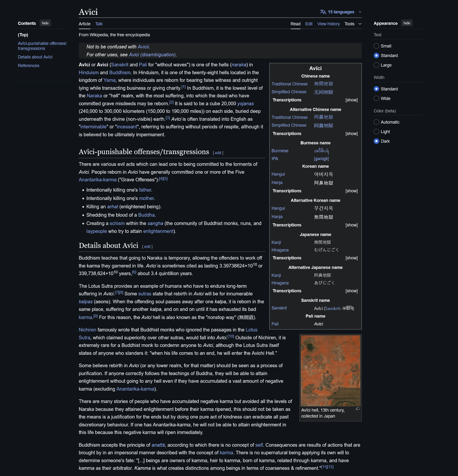Follow the enlightenment link
458x476 pixels.
(158, 231)
